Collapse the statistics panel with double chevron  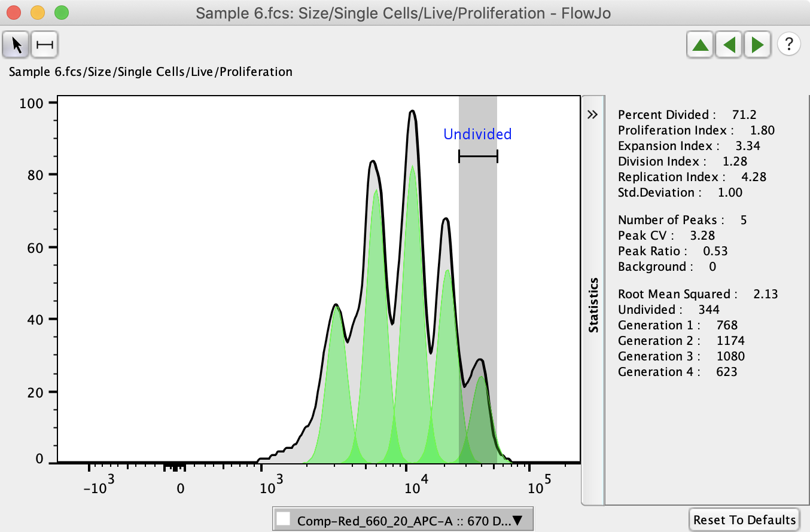click(x=593, y=115)
